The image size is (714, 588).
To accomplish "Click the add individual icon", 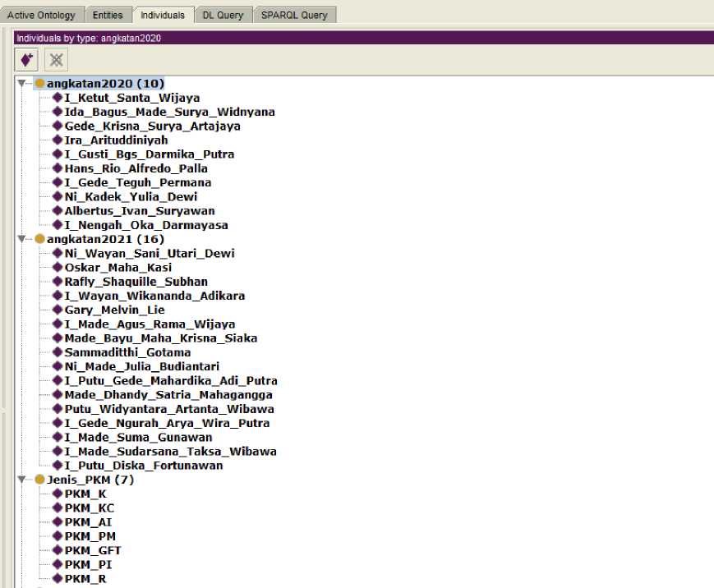I will pos(27,59).
